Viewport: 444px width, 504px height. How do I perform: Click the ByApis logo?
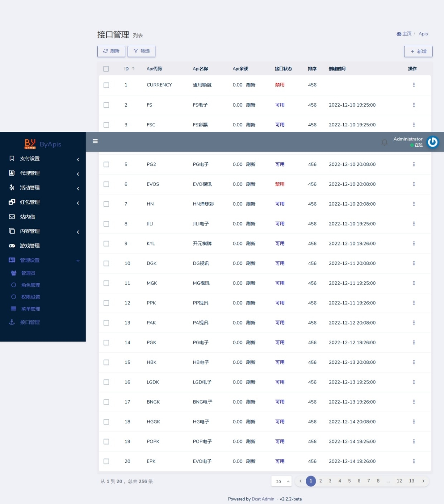[x=43, y=144]
